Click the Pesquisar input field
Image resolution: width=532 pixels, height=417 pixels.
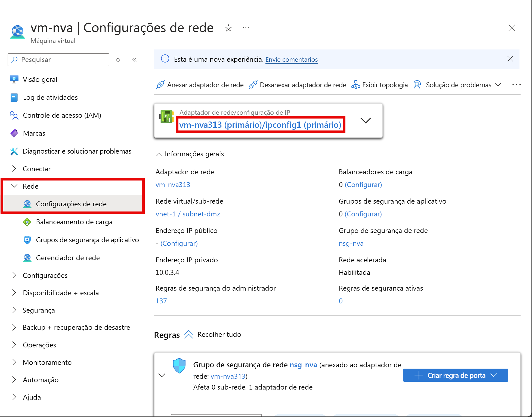[60, 60]
